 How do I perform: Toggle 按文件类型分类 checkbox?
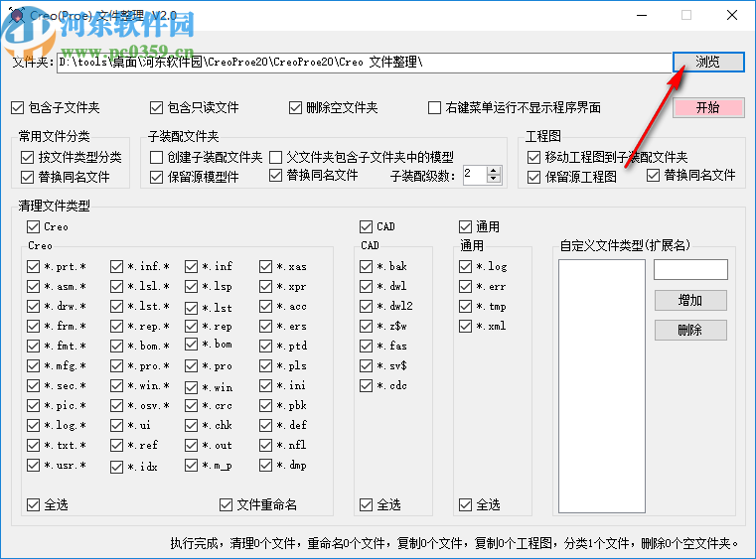click(27, 157)
